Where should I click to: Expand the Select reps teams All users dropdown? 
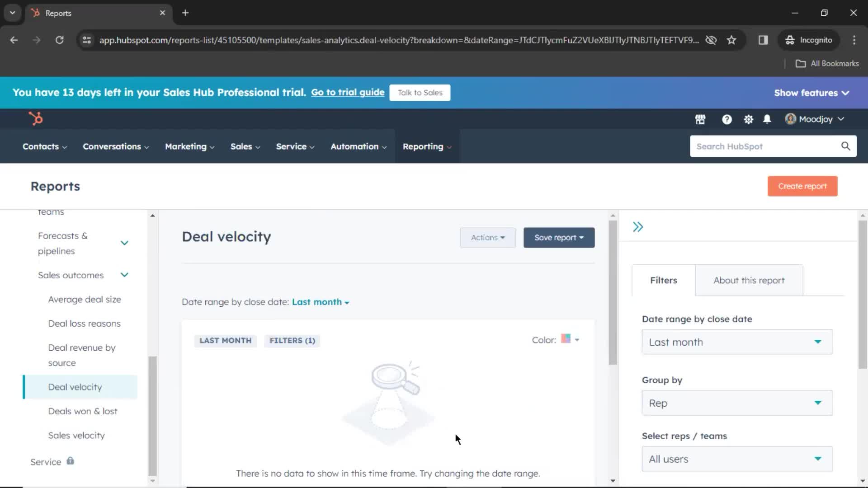click(736, 459)
